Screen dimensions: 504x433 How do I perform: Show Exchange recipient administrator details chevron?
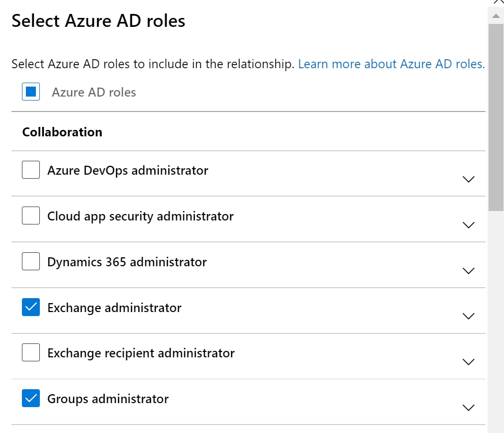468,362
